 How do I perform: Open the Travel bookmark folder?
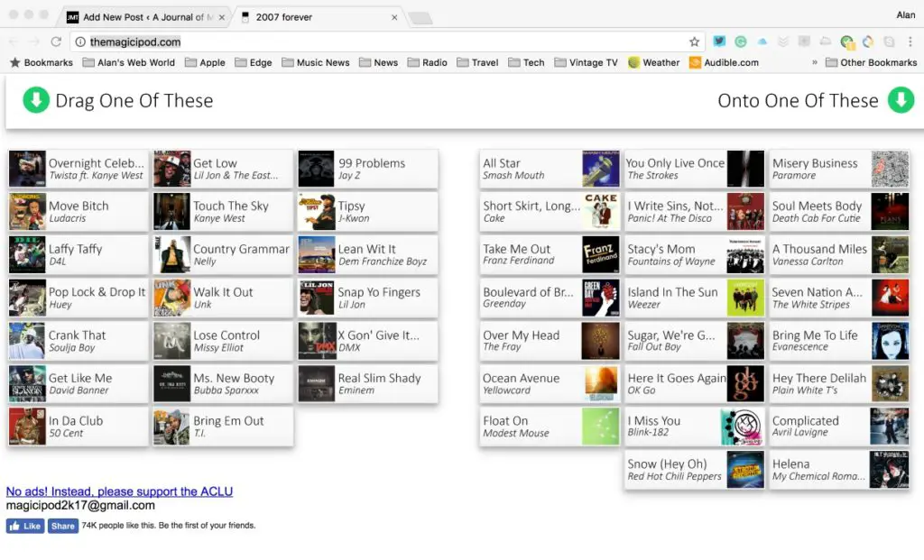pos(478,62)
